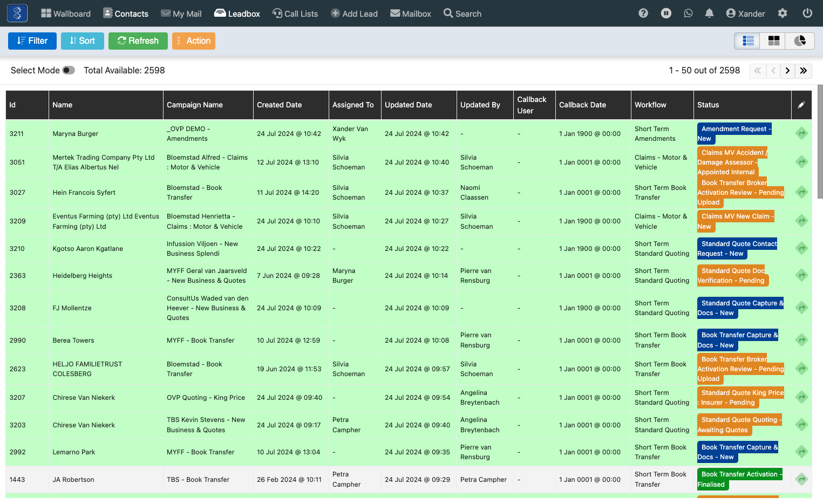Go to Mailbox in navigation
Screen dimensions: 823x504
tap(411, 13)
